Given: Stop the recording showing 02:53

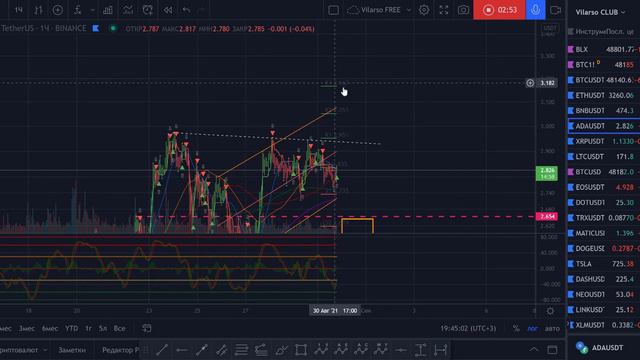Looking at the screenshot, I should pyautogui.click(x=499, y=10).
